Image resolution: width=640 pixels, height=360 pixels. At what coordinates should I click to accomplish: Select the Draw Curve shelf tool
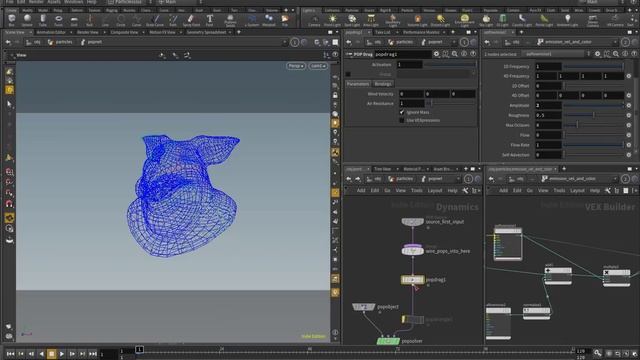point(155,20)
